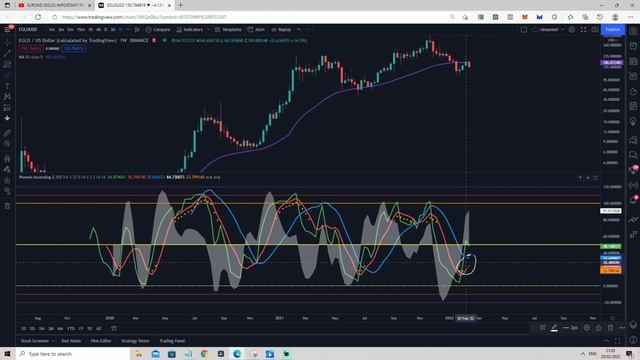The height and width of the screenshot is (360, 640).
Task: Open drawing settings gear in floating toolbar
Action: pos(587,328)
